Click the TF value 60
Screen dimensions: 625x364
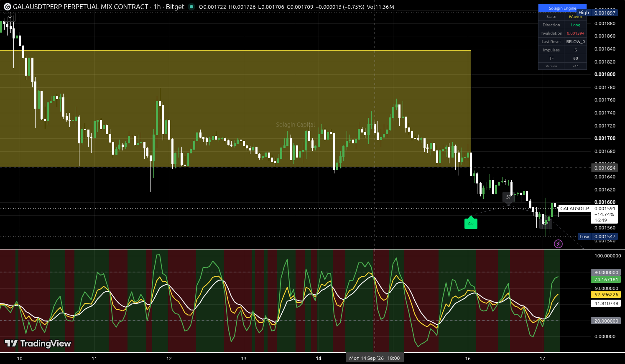(575, 59)
